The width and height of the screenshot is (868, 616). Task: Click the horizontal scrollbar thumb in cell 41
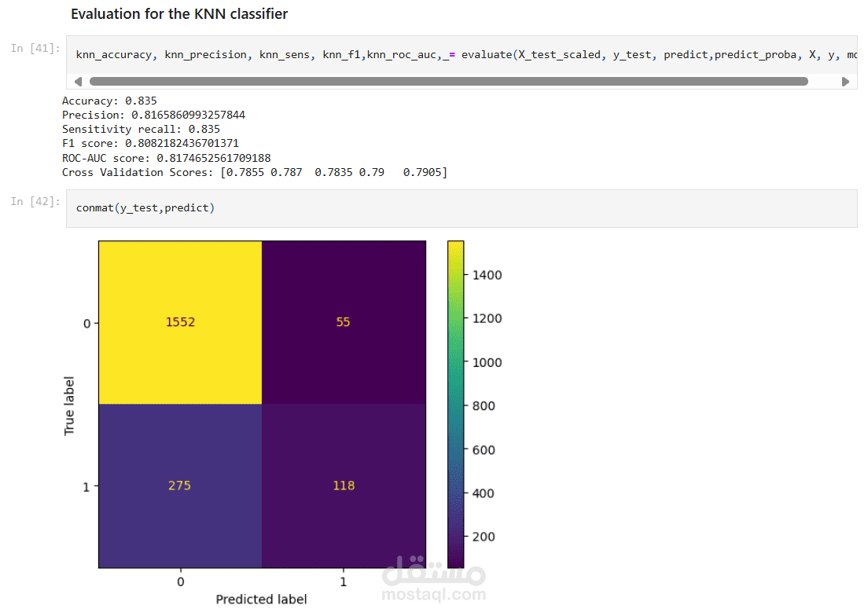pyautogui.click(x=448, y=82)
